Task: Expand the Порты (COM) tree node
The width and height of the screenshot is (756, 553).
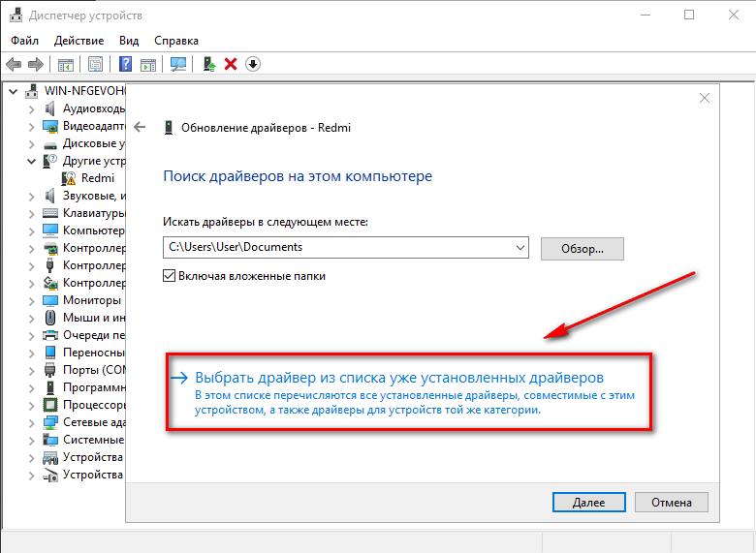Action: coord(31,370)
